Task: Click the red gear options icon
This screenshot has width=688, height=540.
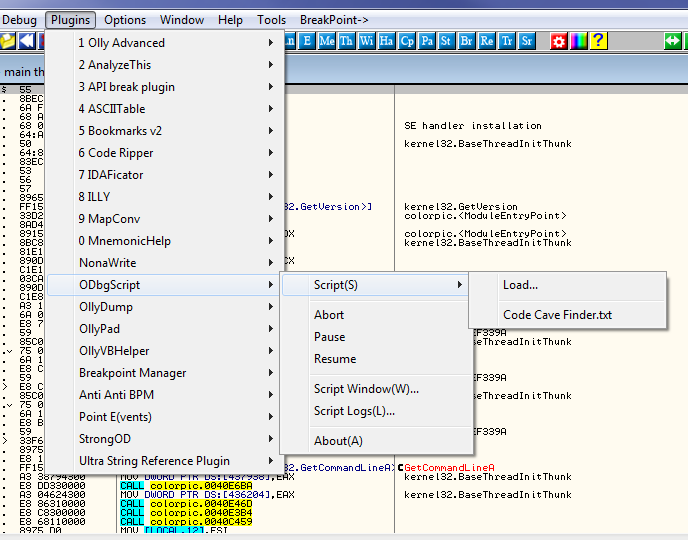Action: 559,41
